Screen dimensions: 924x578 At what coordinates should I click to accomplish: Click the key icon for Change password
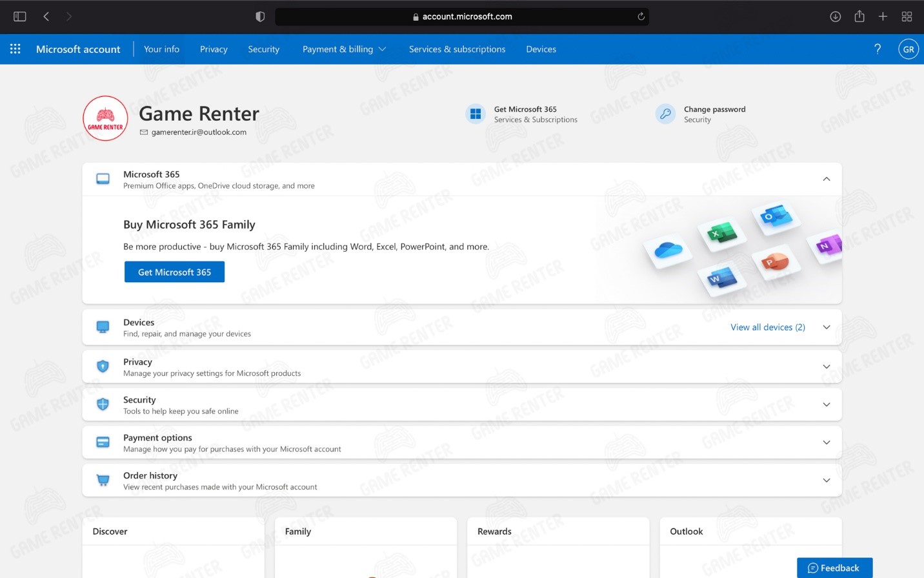[665, 114]
